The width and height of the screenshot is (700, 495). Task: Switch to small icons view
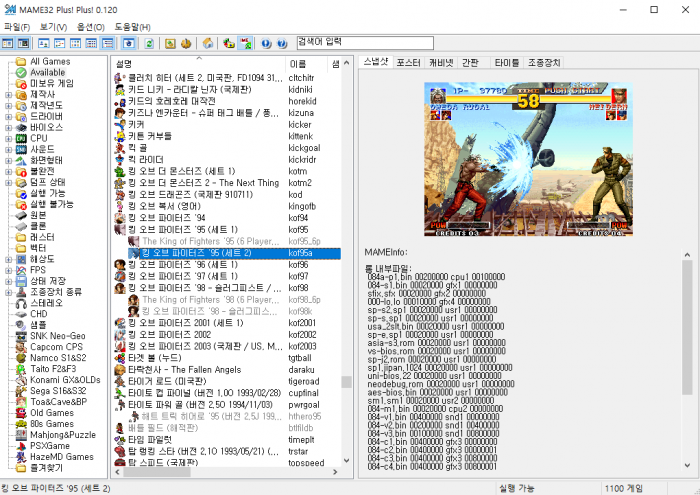(x=59, y=43)
